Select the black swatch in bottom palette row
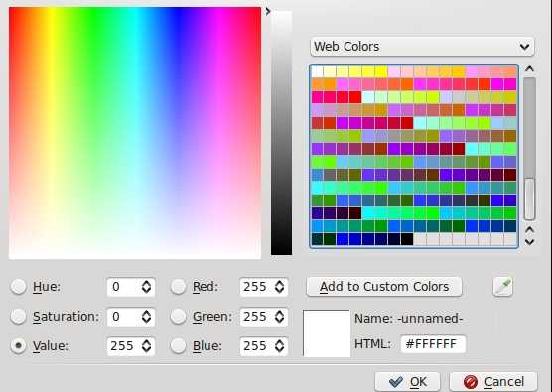Screen dimensions: 552x392 tap(407, 239)
